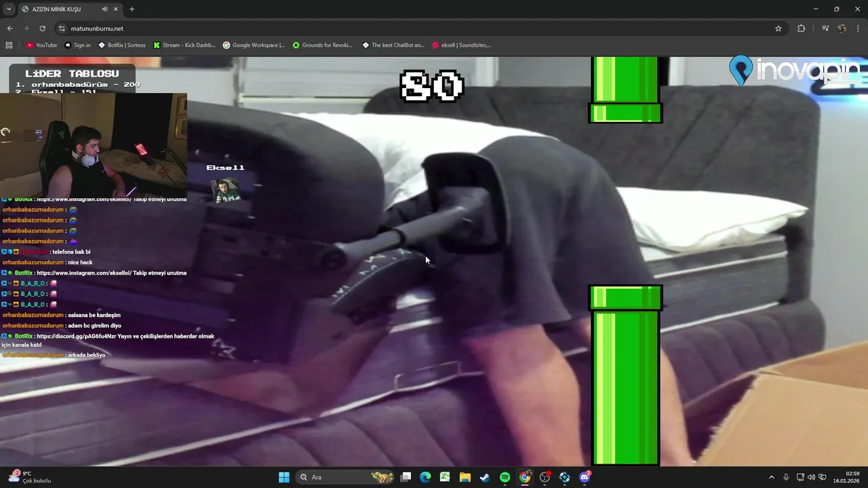Open the Sign in bookmark
The width and height of the screenshot is (868, 488).
coord(77,45)
